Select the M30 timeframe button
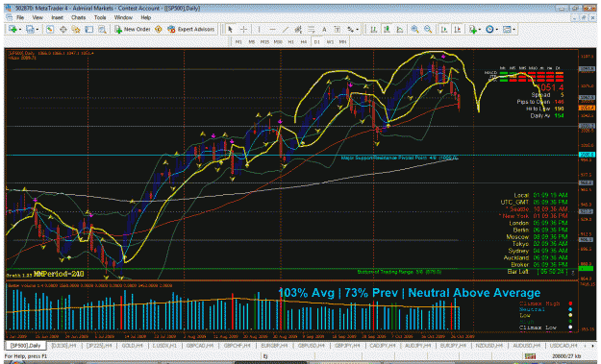Screen dimensions: 601x364 pyautogui.click(x=278, y=41)
